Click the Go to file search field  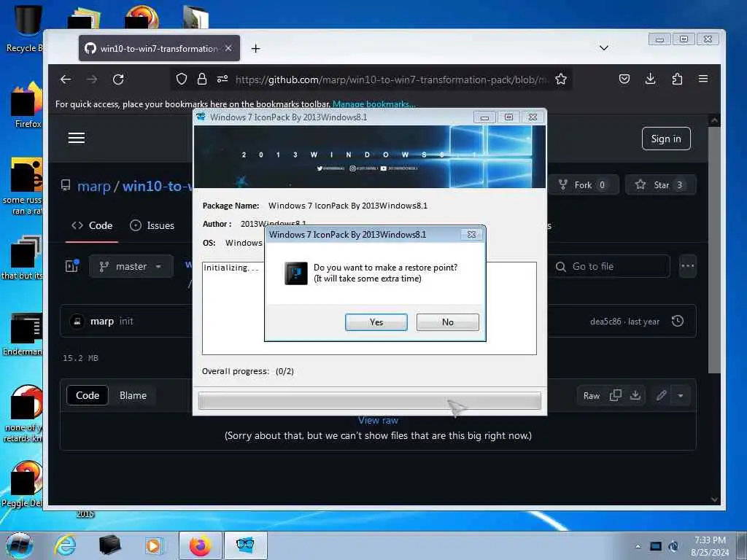pyautogui.click(x=609, y=267)
